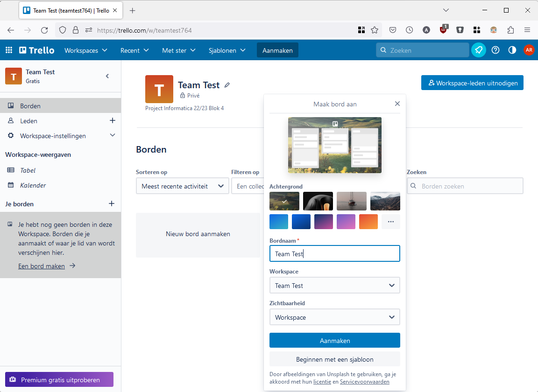The image size is (538, 392).
Task: Expand Workspace-instellingen in sidebar
Action: tap(112, 136)
